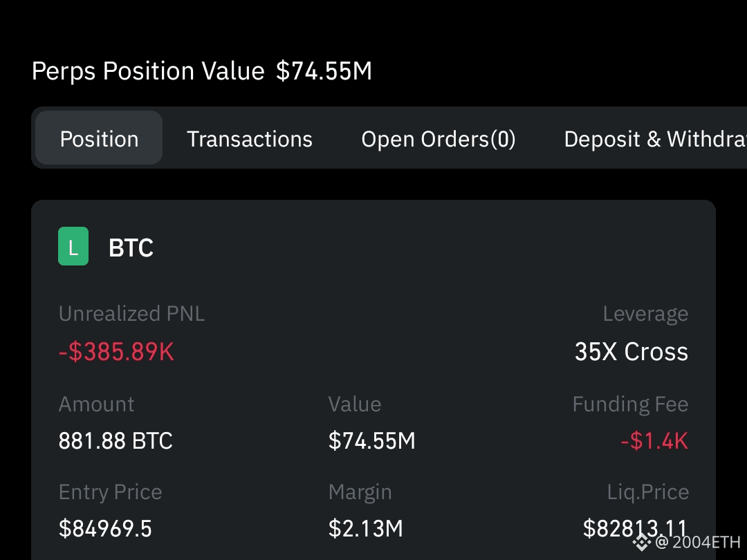Viewport: 747px width, 560px height.
Task: Click the BTC position name
Action: point(131,247)
